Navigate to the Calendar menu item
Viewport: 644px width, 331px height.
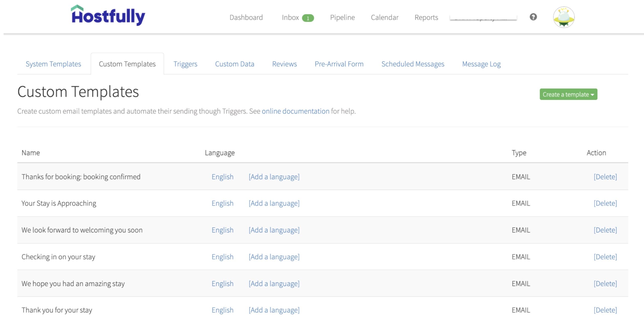tap(384, 17)
